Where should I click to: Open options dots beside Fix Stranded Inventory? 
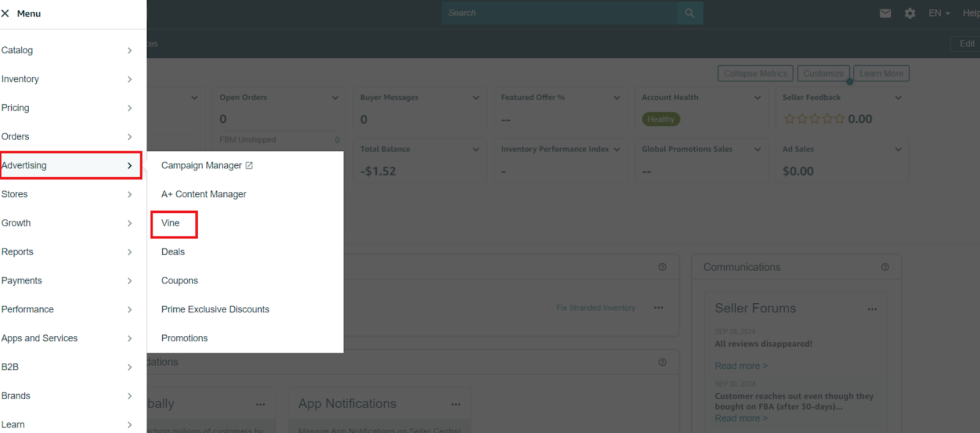coord(658,307)
